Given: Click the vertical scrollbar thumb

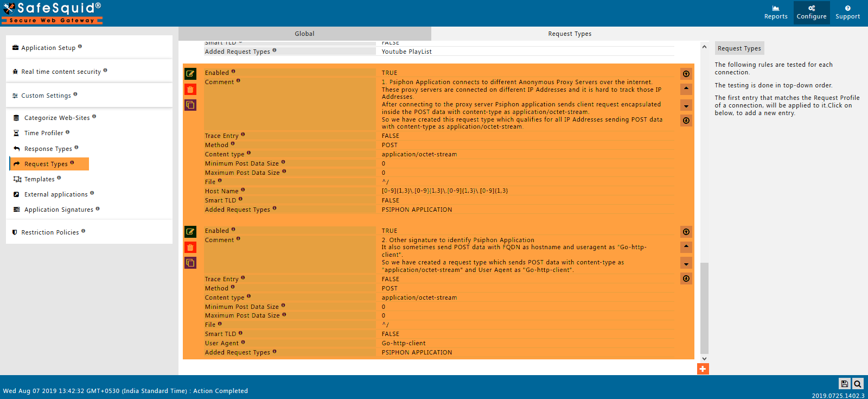Looking at the screenshot, I should [704, 308].
